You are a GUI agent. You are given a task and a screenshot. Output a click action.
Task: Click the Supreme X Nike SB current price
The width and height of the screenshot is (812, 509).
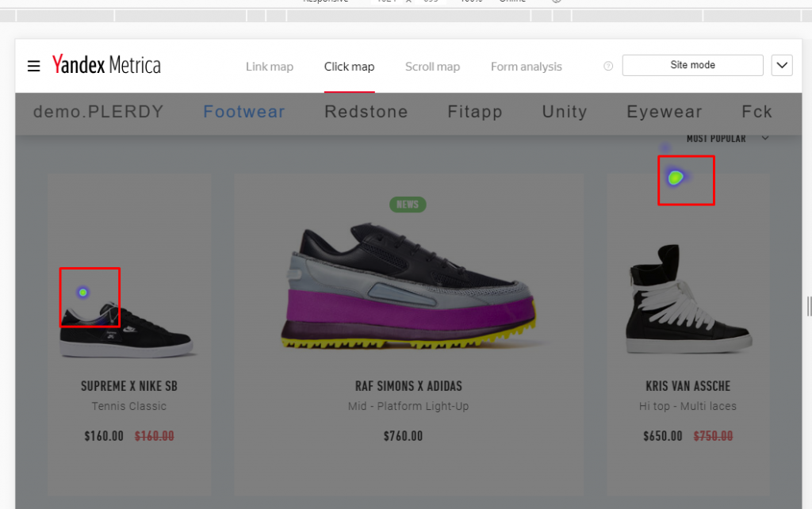click(104, 437)
